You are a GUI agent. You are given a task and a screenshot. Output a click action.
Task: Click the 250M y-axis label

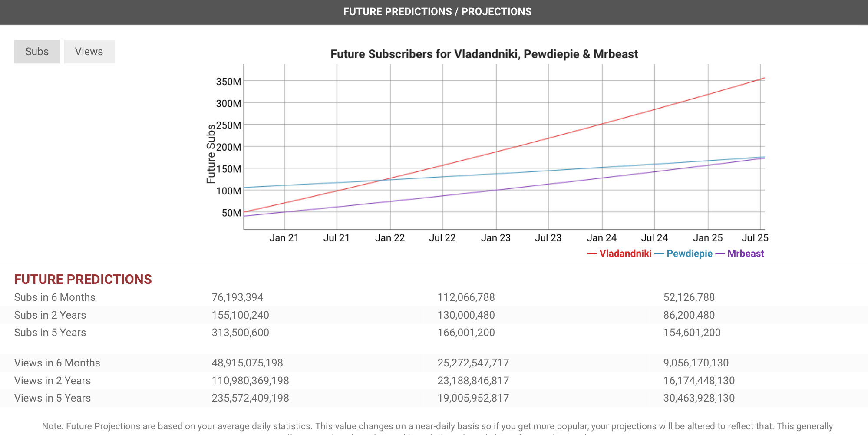229,125
